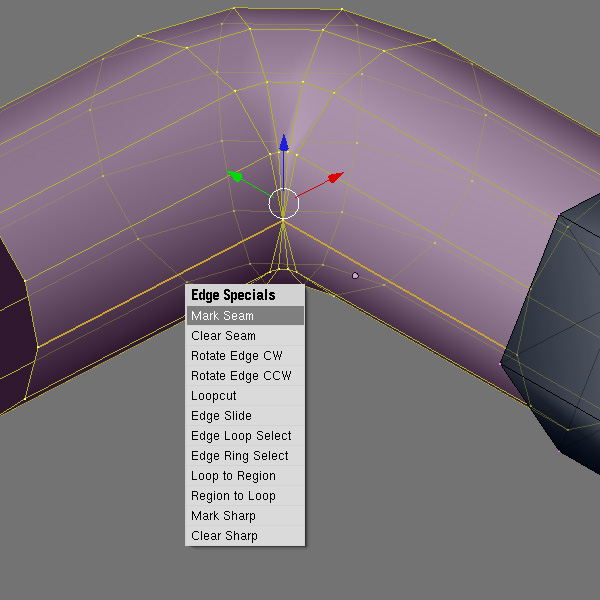600x600 pixels.
Task: Choose Edge Loop Select
Action: tap(245, 436)
